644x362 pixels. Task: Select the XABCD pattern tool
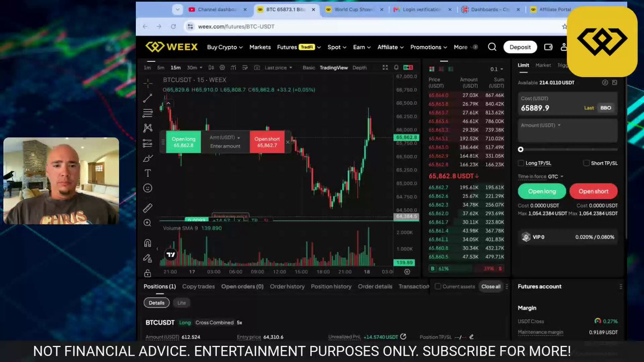pyautogui.click(x=148, y=128)
